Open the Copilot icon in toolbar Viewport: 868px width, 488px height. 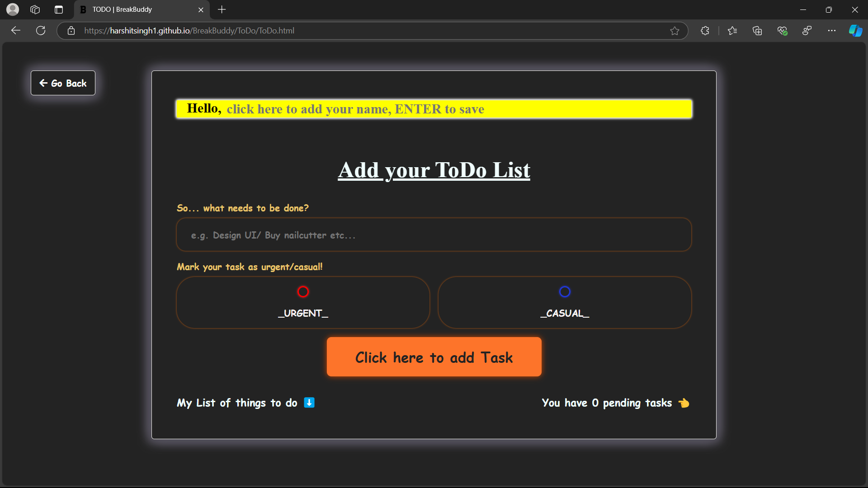coord(855,31)
